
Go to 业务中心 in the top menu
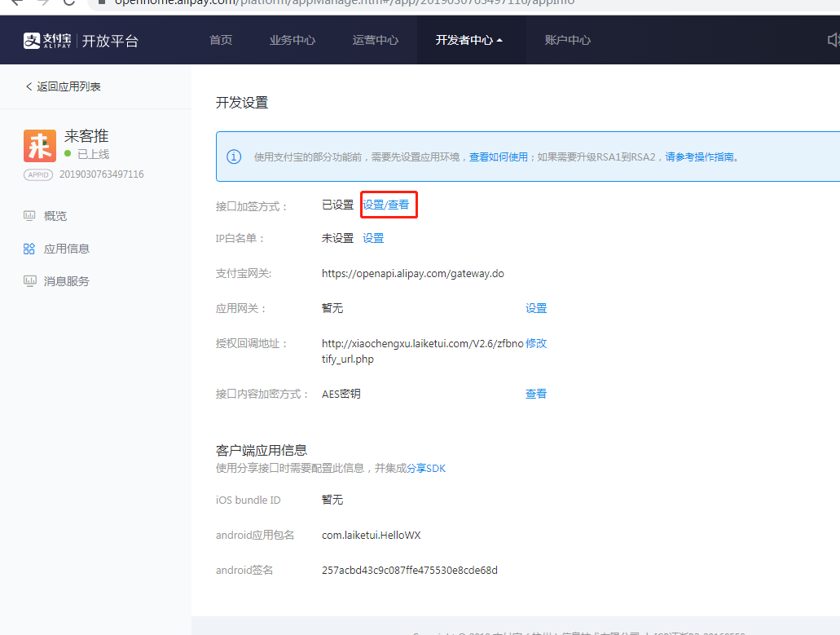(292, 40)
